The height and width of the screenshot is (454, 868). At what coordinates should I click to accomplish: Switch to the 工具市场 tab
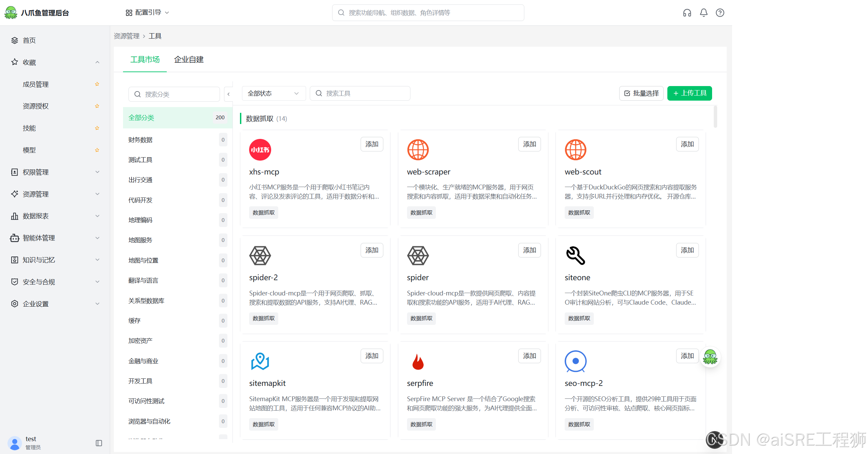pyautogui.click(x=145, y=60)
